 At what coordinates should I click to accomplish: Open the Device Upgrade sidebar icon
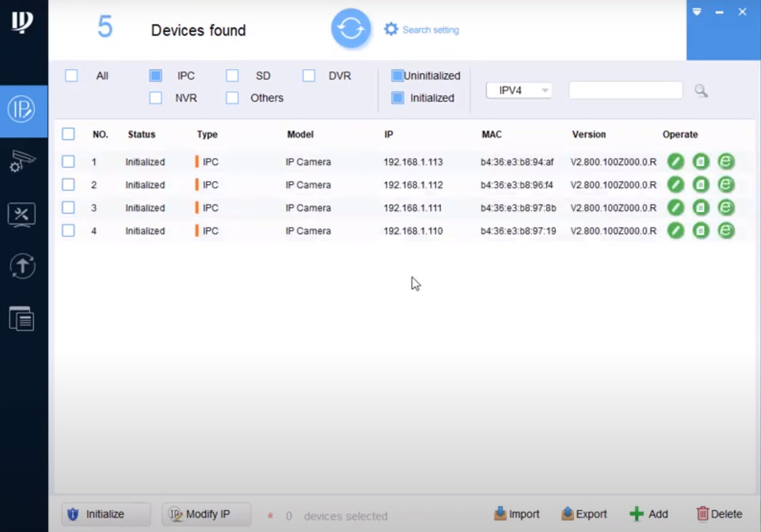(22, 266)
